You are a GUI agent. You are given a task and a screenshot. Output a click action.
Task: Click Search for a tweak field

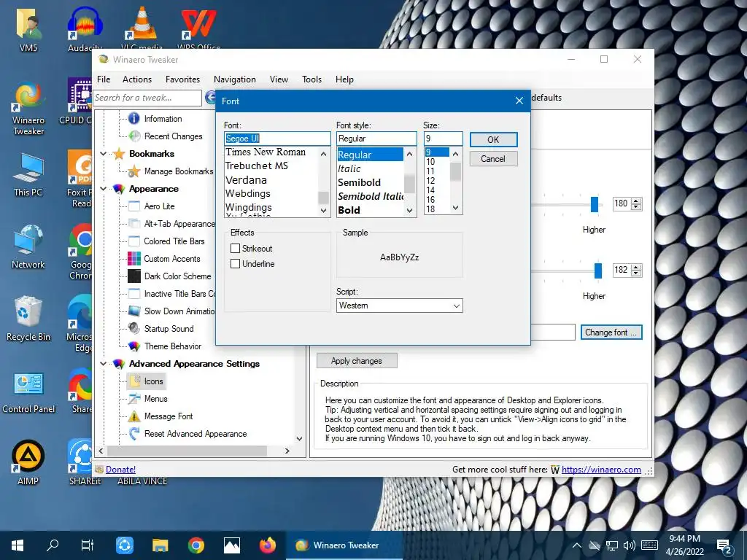coord(147,98)
